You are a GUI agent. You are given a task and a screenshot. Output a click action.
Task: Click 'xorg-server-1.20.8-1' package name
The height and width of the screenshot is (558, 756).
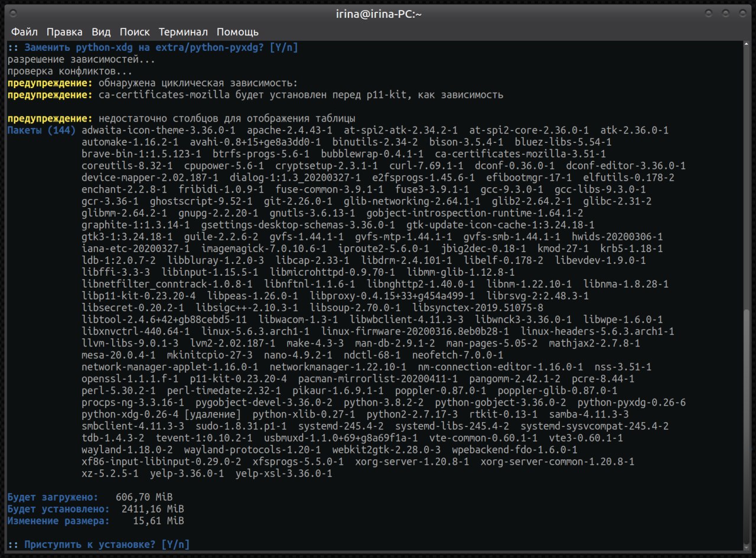pos(412,461)
